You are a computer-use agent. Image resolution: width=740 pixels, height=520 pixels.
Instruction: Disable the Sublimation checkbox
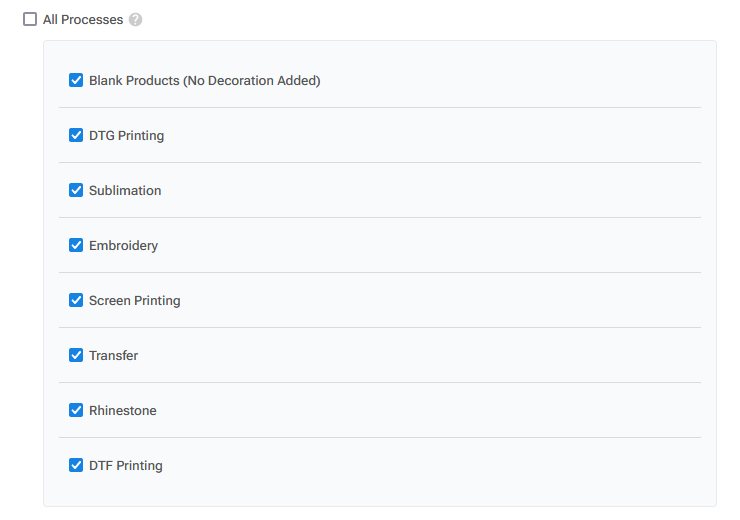76,190
